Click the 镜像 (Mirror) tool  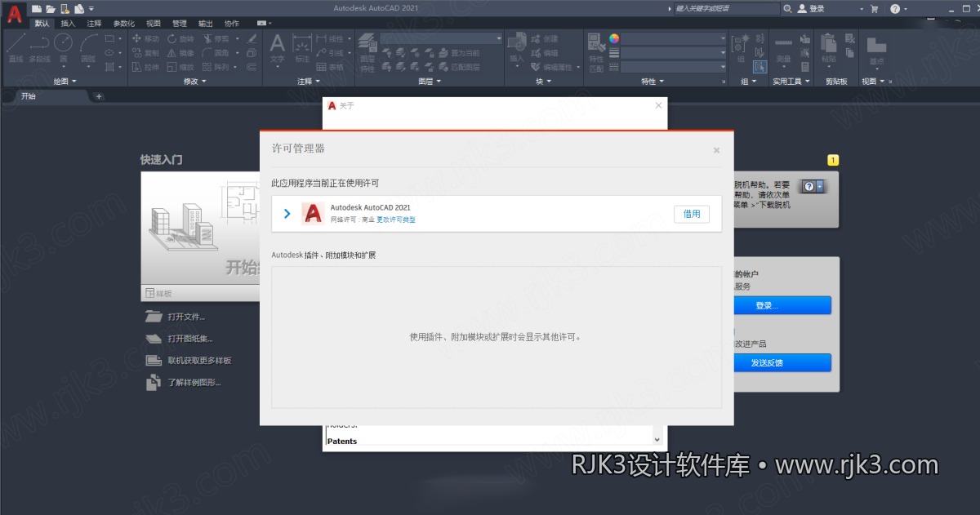(180, 53)
